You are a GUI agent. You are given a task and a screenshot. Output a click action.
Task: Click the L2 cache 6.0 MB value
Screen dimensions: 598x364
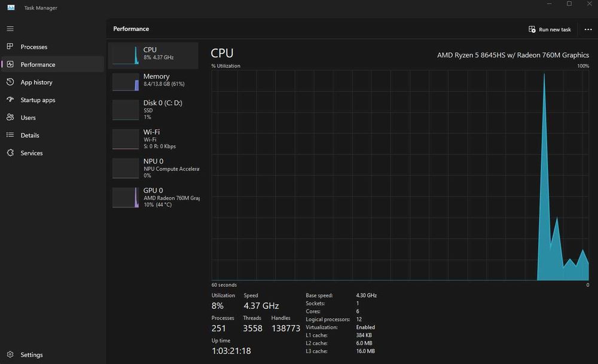(x=364, y=344)
